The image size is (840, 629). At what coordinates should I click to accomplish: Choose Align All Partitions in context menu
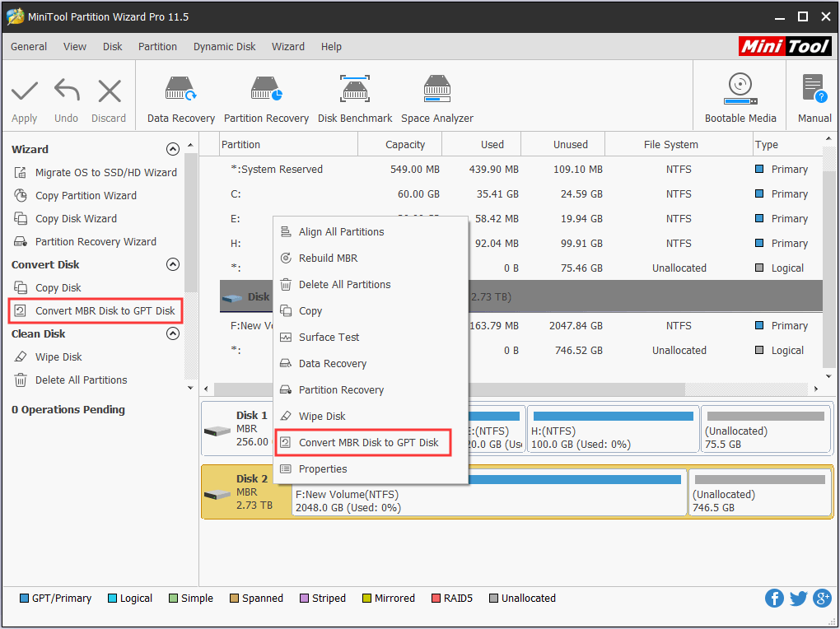[x=371, y=231]
